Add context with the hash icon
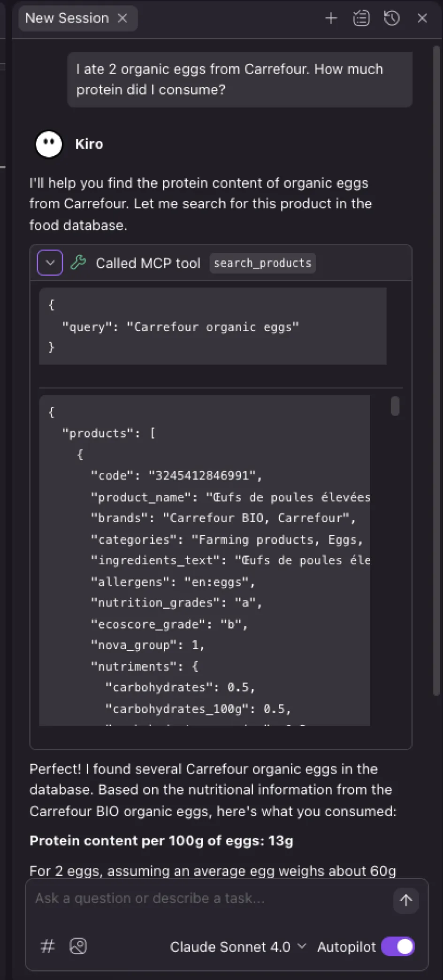Screen dimensions: 443x980 48,946
